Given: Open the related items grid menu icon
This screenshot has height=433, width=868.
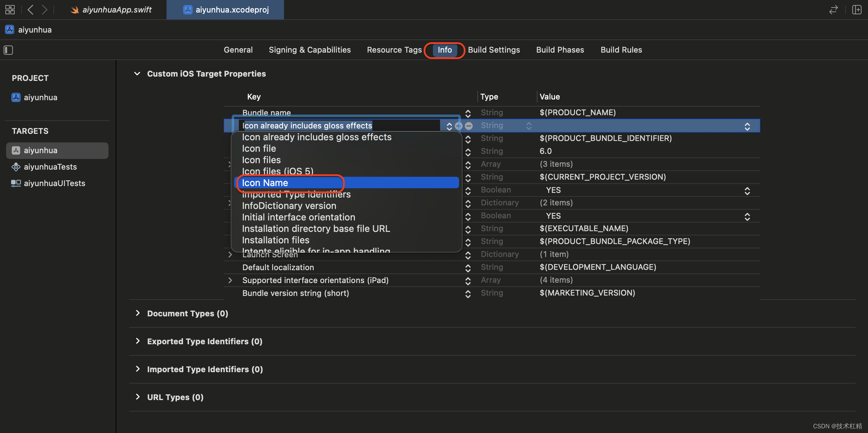Looking at the screenshot, I should click(10, 10).
